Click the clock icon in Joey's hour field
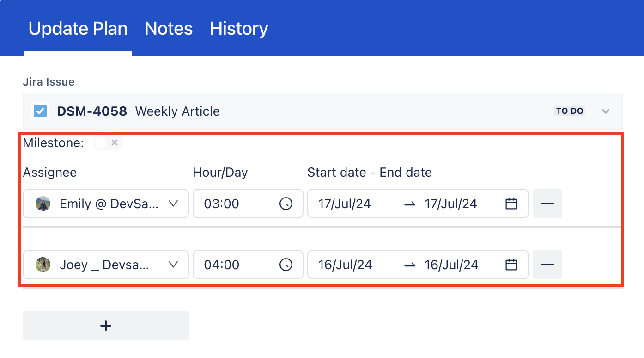The image size is (644, 358). point(286,265)
